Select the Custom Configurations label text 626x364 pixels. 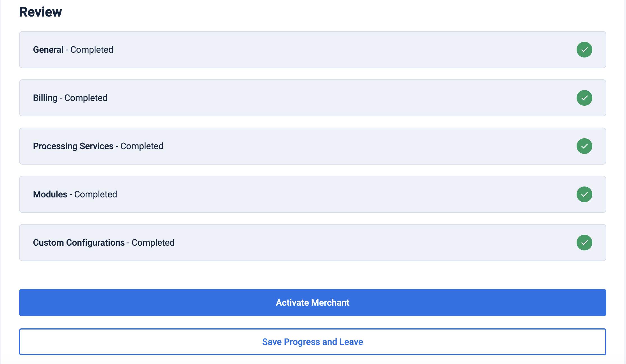coord(79,243)
